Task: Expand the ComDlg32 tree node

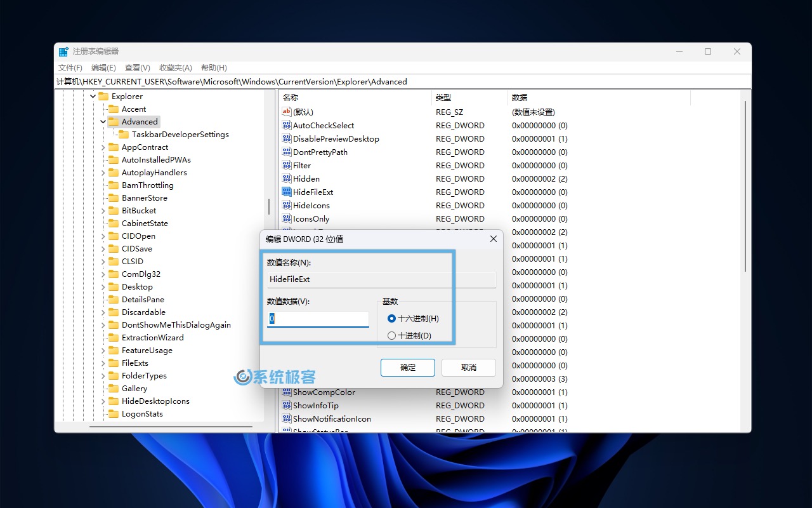Action: (103, 274)
